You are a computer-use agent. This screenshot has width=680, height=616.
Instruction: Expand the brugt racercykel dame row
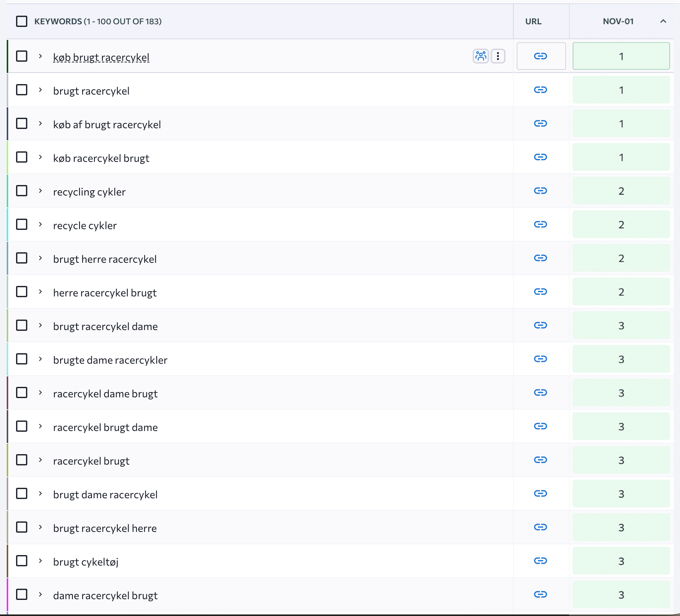tap(40, 325)
